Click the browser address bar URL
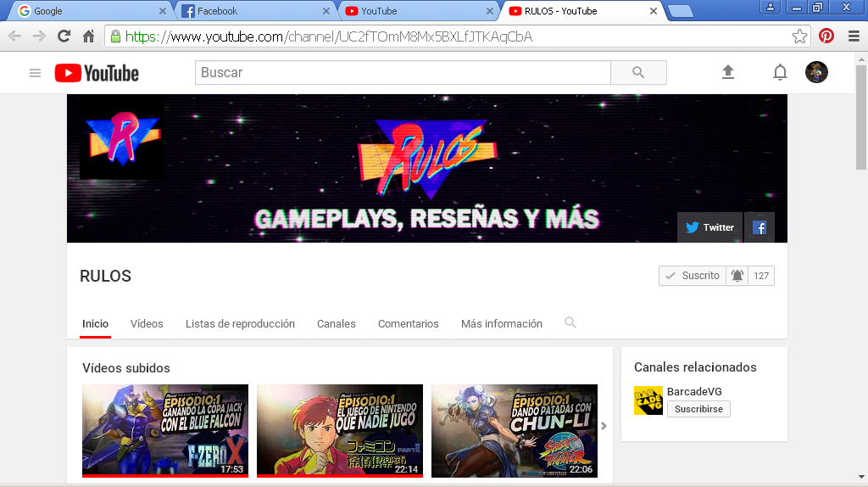Screen dimensions: 868x487 (329, 36)
